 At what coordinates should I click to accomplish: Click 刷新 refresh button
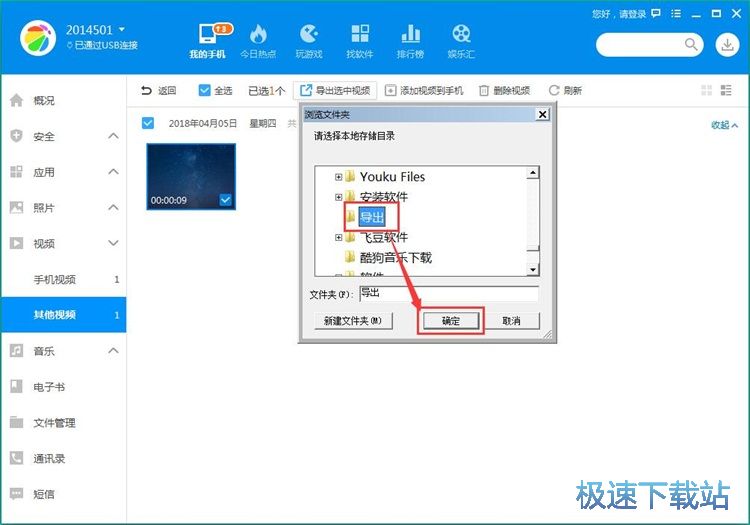click(x=565, y=90)
